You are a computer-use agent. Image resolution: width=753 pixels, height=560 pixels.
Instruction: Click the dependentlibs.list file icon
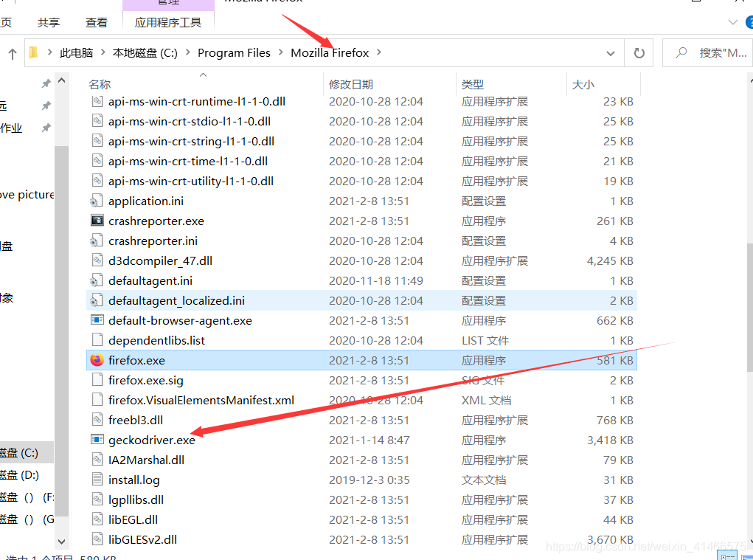(97, 340)
